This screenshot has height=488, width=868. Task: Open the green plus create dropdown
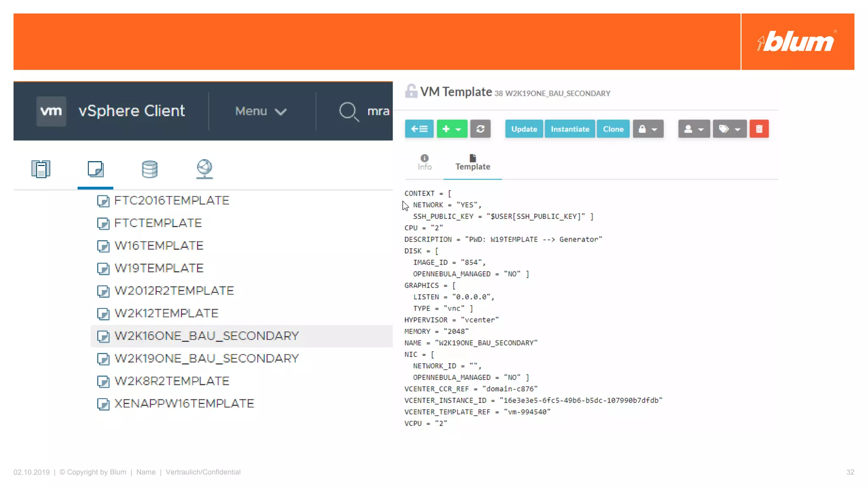pyautogui.click(x=452, y=129)
